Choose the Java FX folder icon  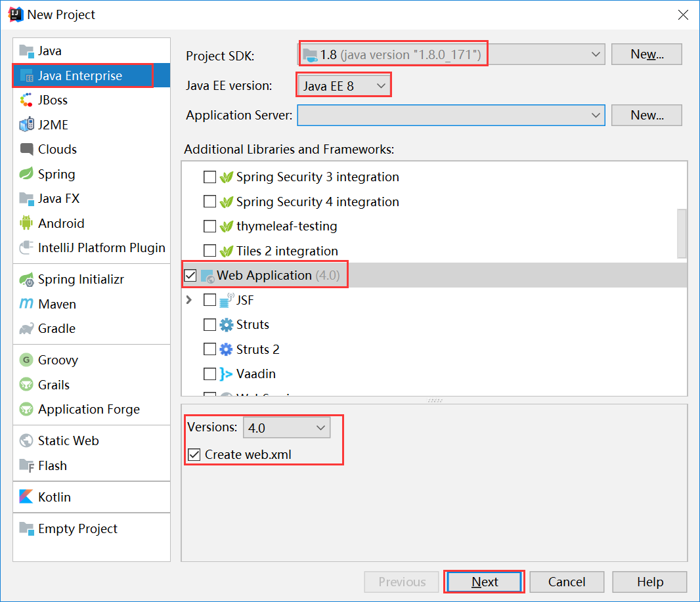pyautogui.click(x=27, y=198)
